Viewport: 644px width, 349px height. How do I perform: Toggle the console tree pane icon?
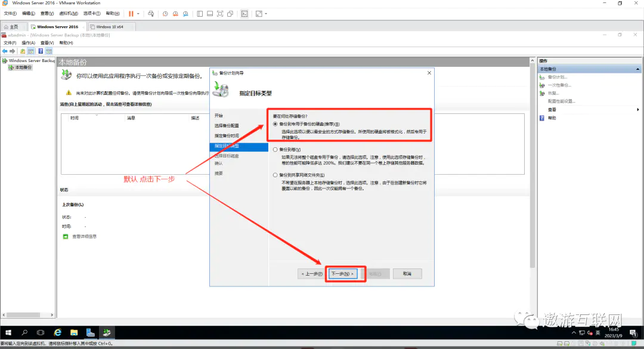click(x=31, y=51)
